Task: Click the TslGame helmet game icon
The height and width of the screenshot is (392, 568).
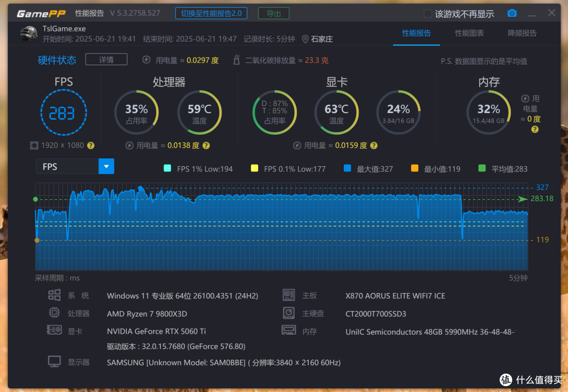Action: point(29,34)
